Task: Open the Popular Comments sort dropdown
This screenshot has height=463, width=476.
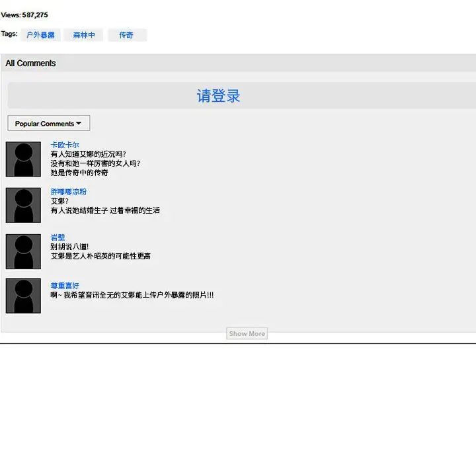Action: click(x=48, y=124)
